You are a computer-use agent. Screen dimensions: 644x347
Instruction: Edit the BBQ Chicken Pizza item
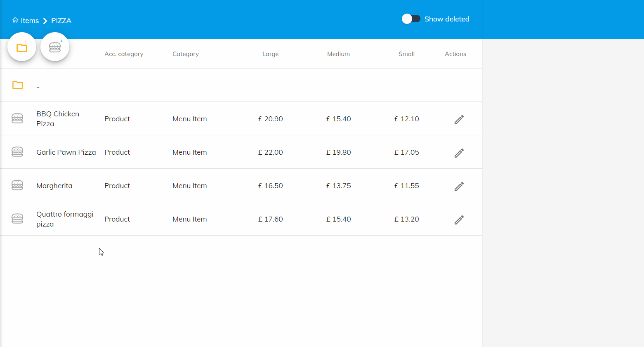(x=459, y=119)
